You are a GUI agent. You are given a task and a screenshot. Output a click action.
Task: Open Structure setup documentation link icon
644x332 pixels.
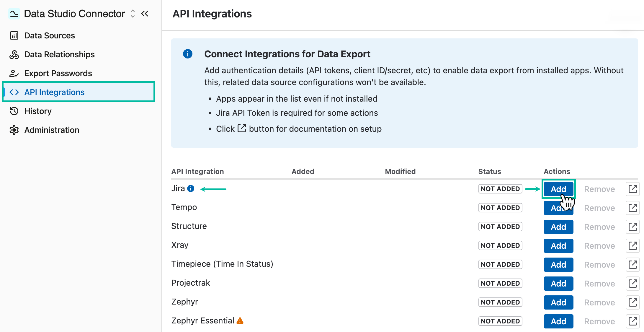[633, 227]
